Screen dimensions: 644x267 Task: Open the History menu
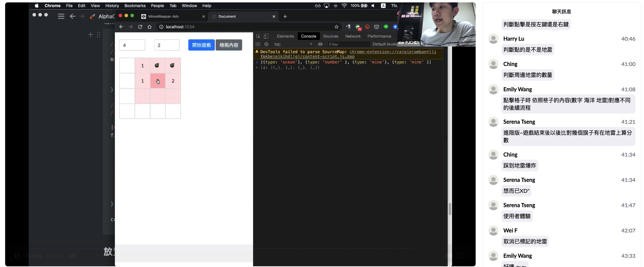pos(112,6)
